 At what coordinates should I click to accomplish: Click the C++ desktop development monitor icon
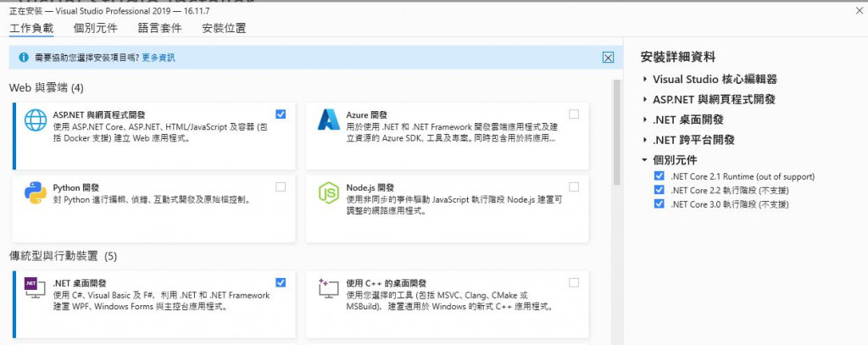point(328,288)
